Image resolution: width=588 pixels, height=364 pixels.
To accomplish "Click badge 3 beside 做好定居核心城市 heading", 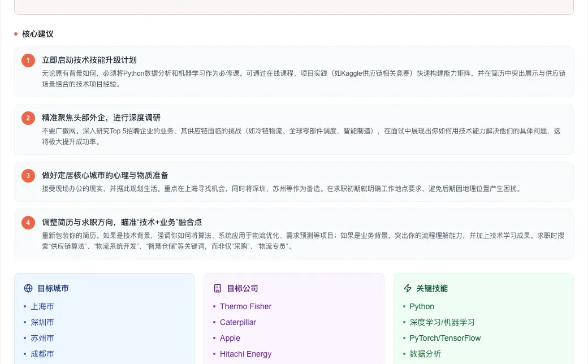I will point(28,175).
